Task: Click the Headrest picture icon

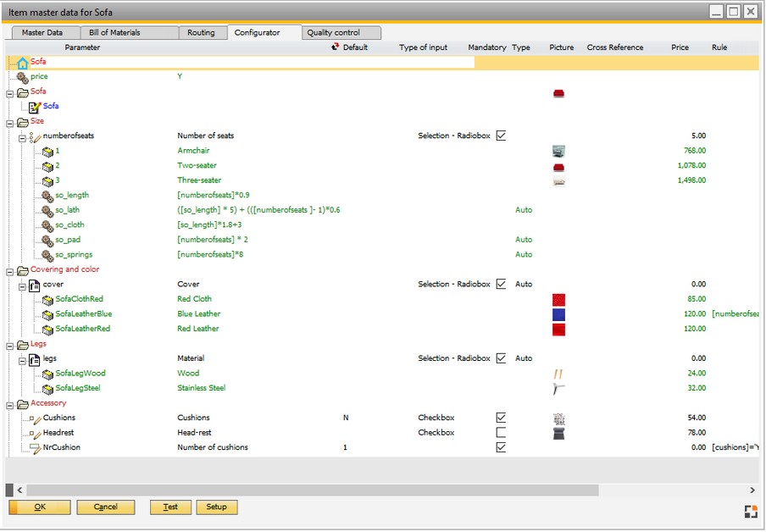Action: point(558,432)
